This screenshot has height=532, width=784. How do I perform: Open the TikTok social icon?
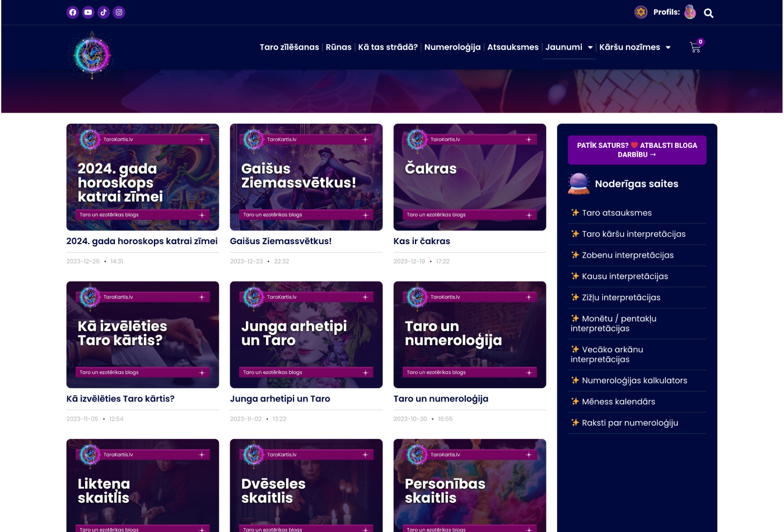tap(104, 12)
